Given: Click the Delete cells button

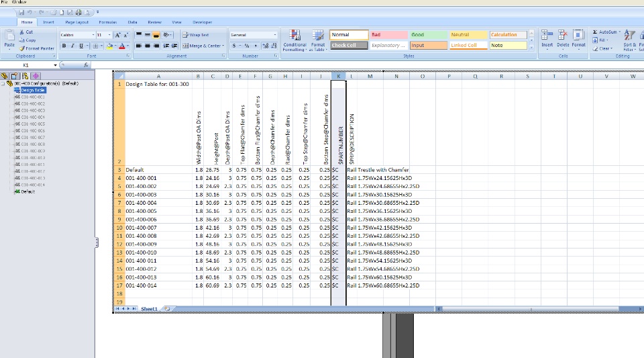Looking at the screenshot, I should click(x=563, y=40).
